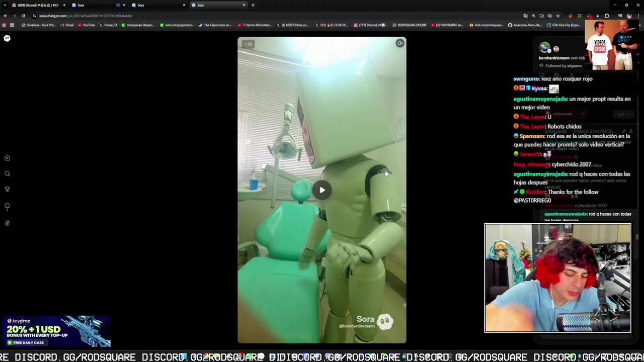Open the tab search dropdown arrow
Screen dimensions: 644x362
point(5,5)
